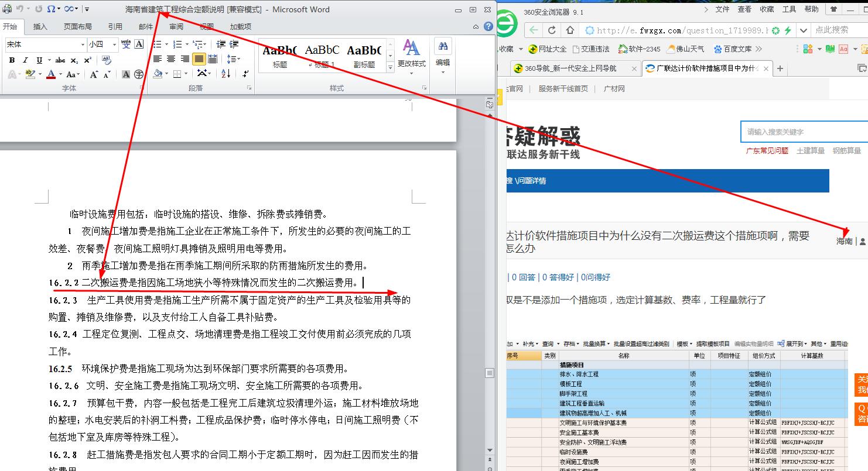This screenshot has height=471, width=868.
Task: Open the phonetic guide (wén) tool
Action: coord(125,44)
